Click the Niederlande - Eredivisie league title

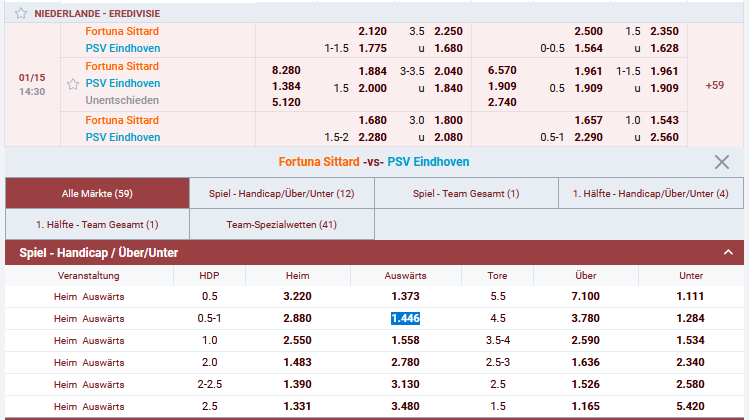pyautogui.click(x=97, y=13)
